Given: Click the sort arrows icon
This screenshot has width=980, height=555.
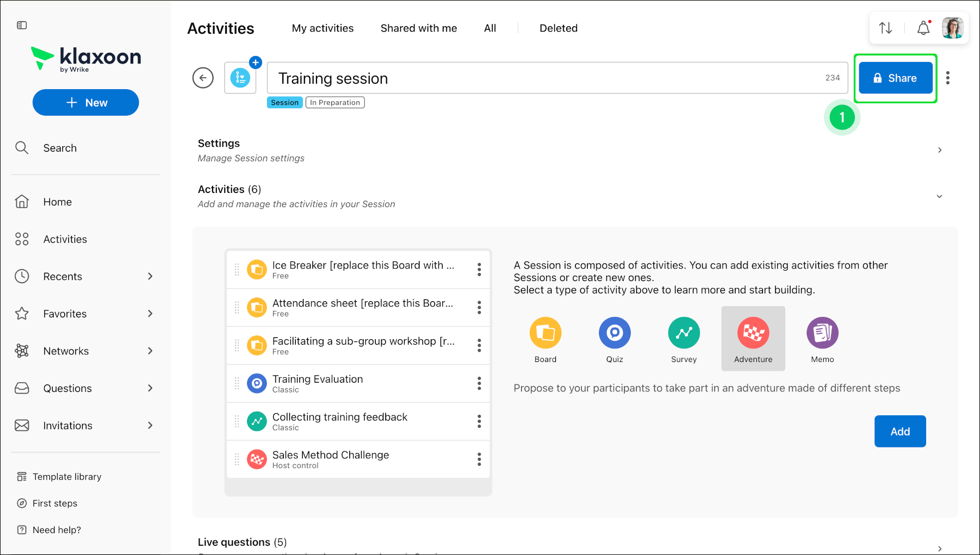Looking at the screenshot, I should click(885, 28).
